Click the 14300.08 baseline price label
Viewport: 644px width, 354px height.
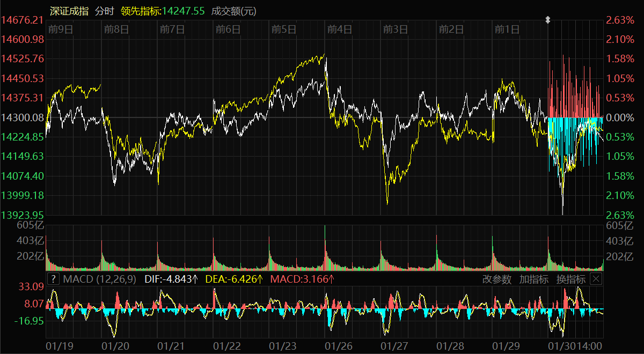(x=23, y=117)
